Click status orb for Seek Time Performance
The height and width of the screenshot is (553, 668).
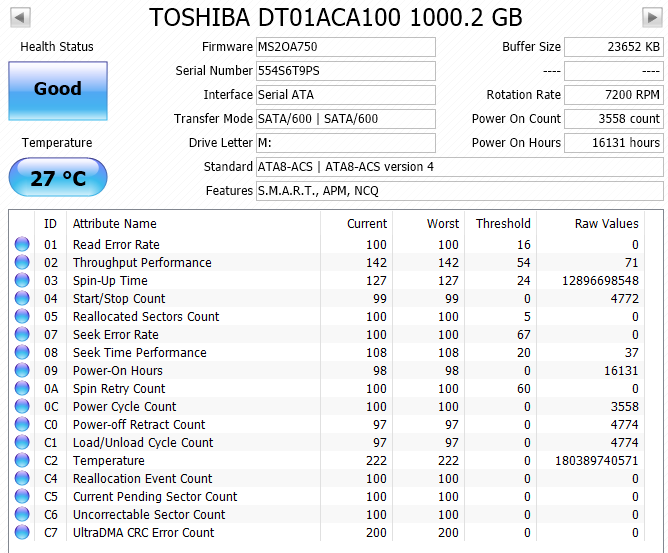click(x=22, y=352)
